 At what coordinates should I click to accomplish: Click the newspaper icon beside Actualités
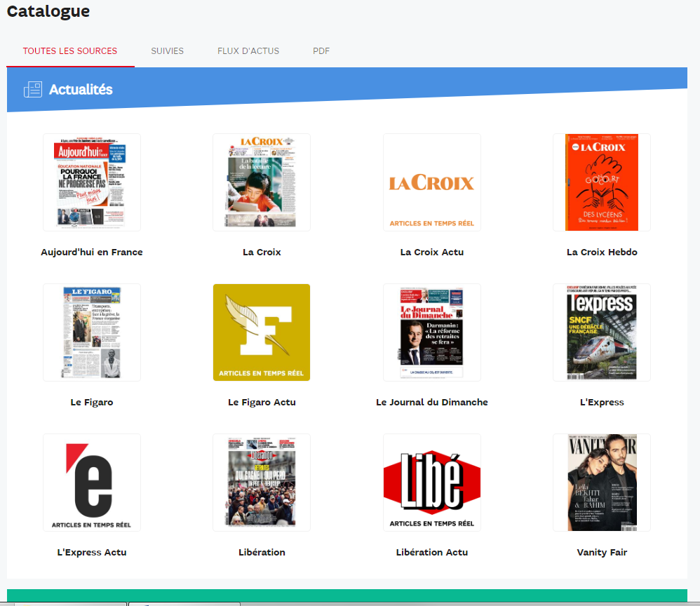(x=32, y=89)
